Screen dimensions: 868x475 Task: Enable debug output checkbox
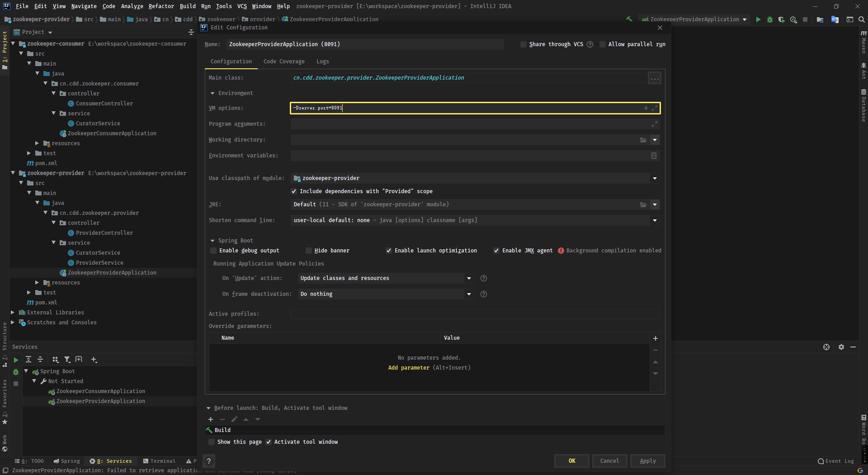(213, 251)
